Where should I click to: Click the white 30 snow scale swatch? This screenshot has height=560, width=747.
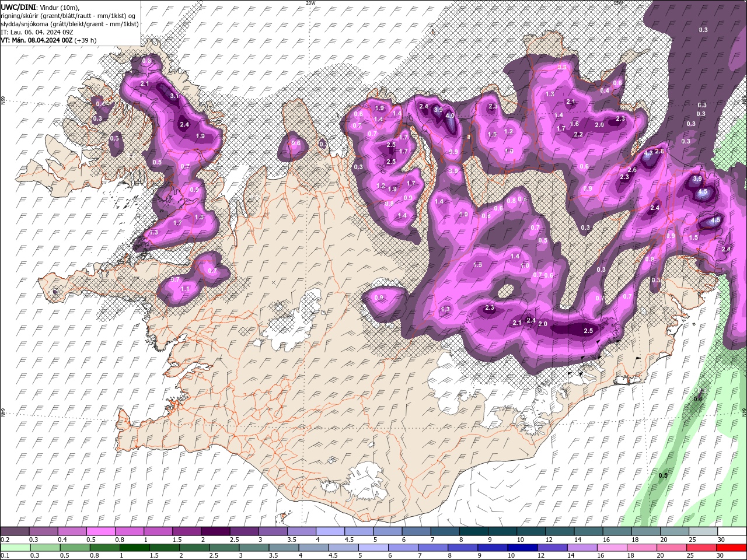[732, 531]
